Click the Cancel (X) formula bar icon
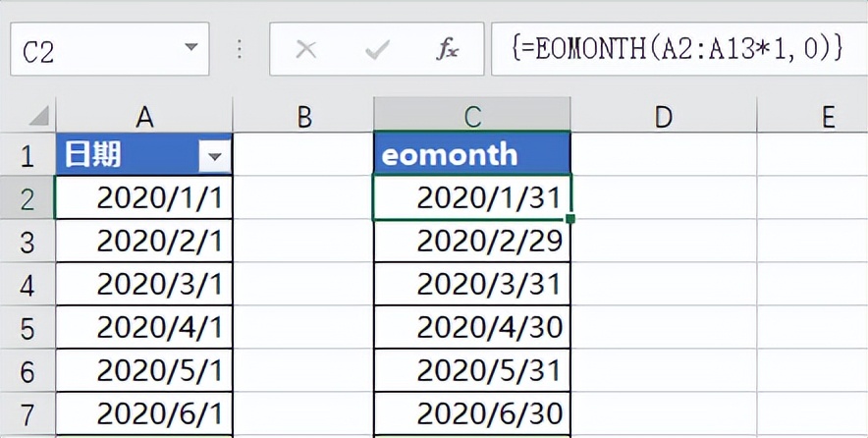Image resolution: width=868 pixels, height=438 pixels. click(x=306, y=50)
